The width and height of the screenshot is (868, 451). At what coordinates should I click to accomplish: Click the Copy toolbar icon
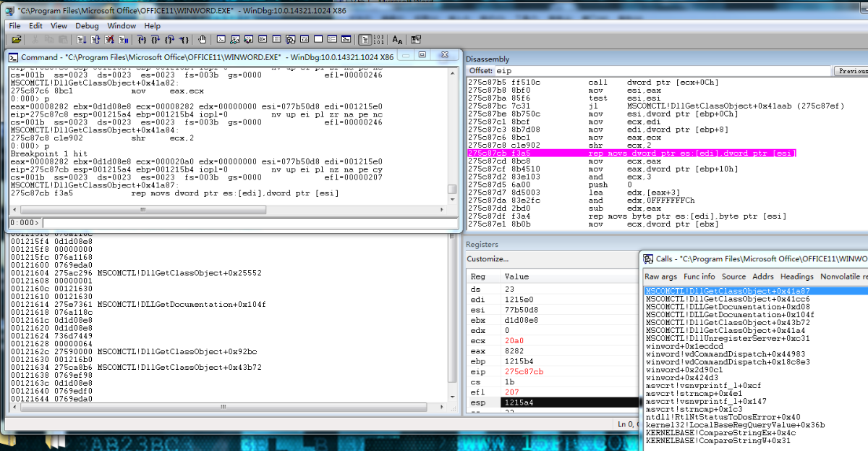pos(49,39)
